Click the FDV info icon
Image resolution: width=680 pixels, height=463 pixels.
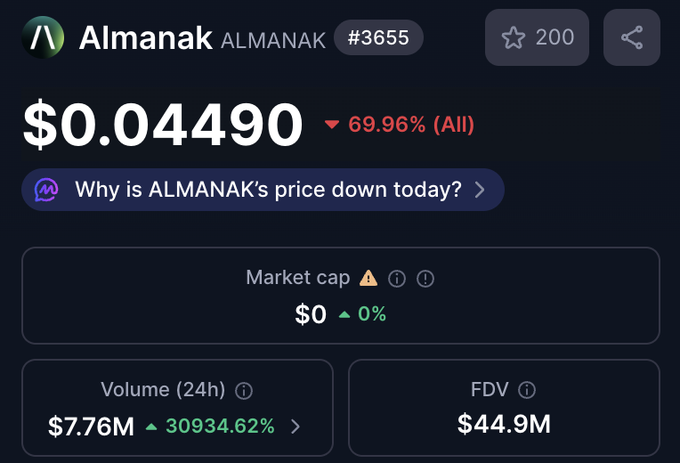[527, 390]
